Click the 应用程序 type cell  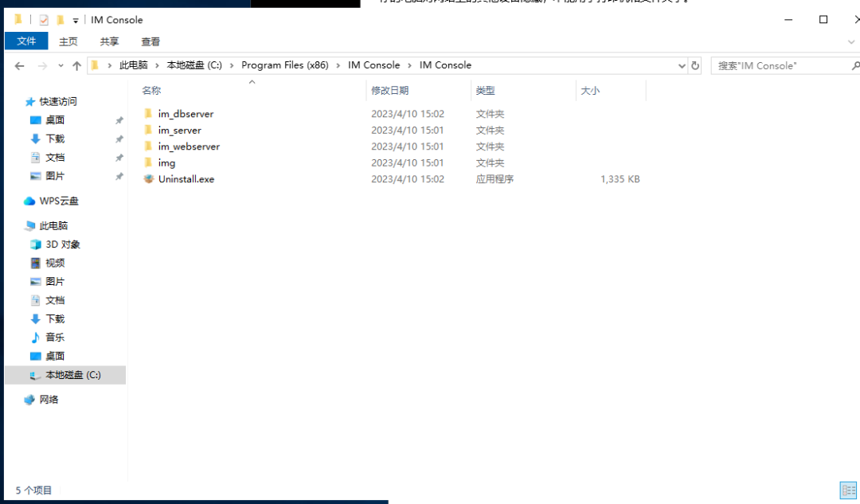pyautogui.click(x=494, y=179)
